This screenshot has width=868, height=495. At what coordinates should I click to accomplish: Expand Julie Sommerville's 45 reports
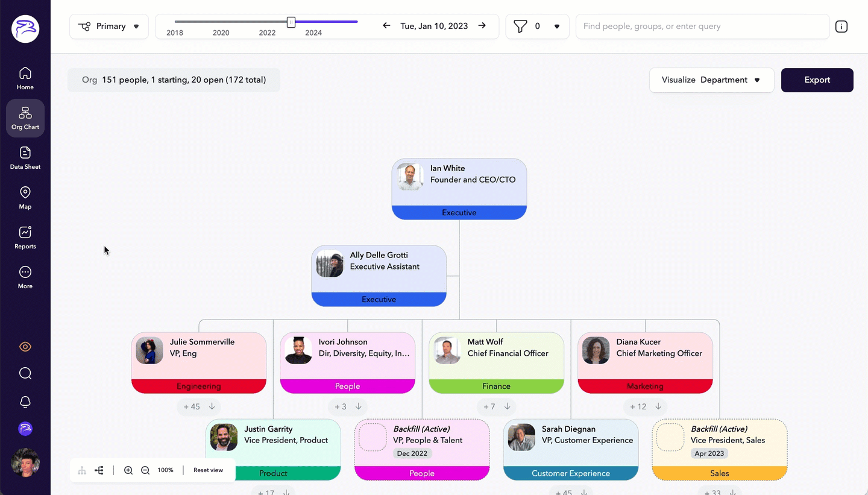[x=199, y=407]
